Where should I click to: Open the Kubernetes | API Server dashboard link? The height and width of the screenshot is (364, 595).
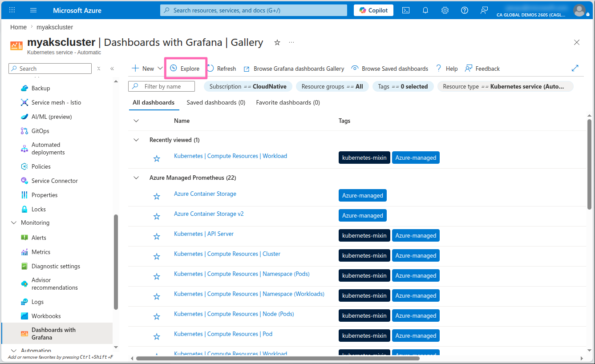click(x=204, y=234)
